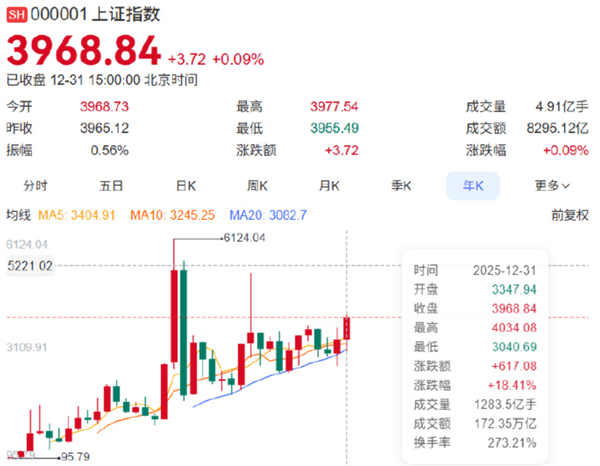This screenshot has width=600, height=466.
Task: Click the tooltip 收盘 value 3968.84
Action: [514, 309]
